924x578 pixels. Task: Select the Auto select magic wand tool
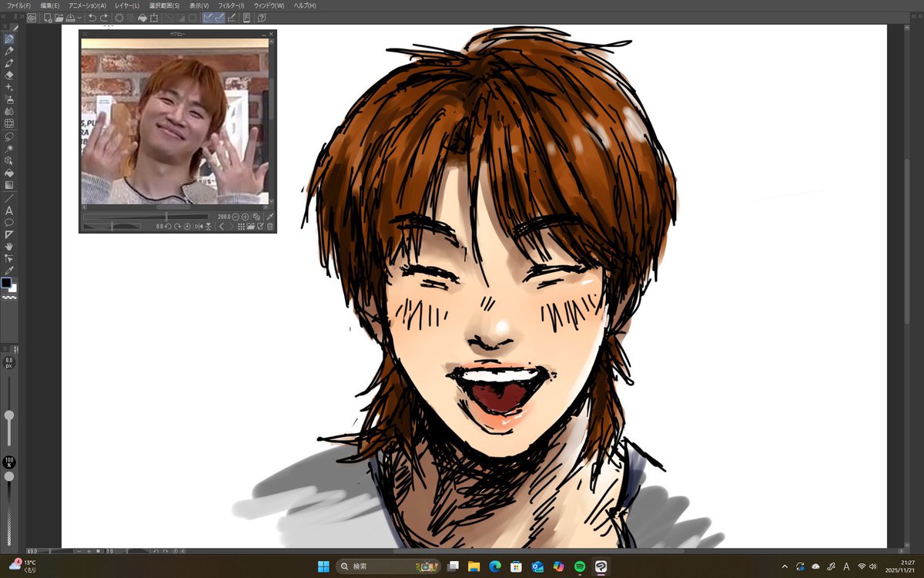point(9,149)
